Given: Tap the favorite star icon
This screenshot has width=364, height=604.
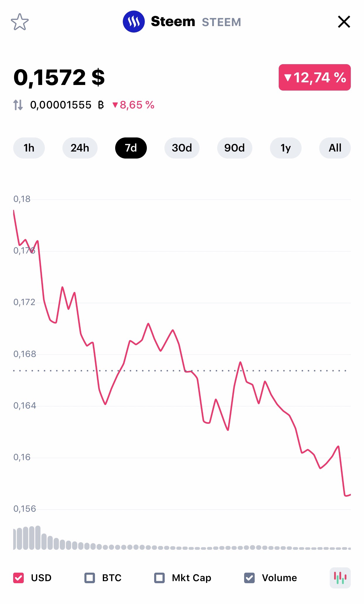Looking at the screenshot, I should click(x=20, y=22).
